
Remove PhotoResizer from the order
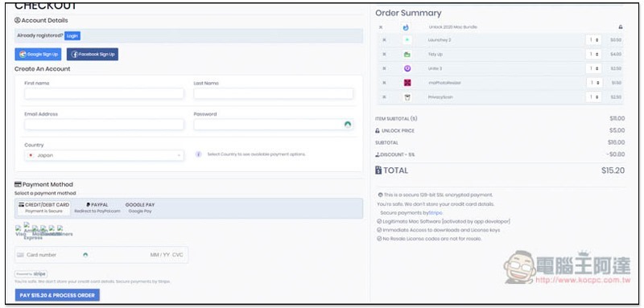(x=384, y=83)
